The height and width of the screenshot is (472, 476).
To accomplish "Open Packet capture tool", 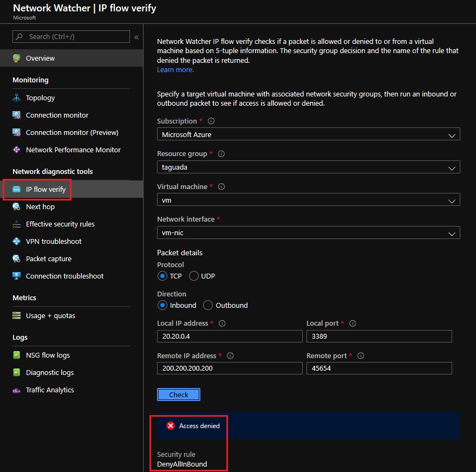I will pyautogui.click(x=71, y=259).
